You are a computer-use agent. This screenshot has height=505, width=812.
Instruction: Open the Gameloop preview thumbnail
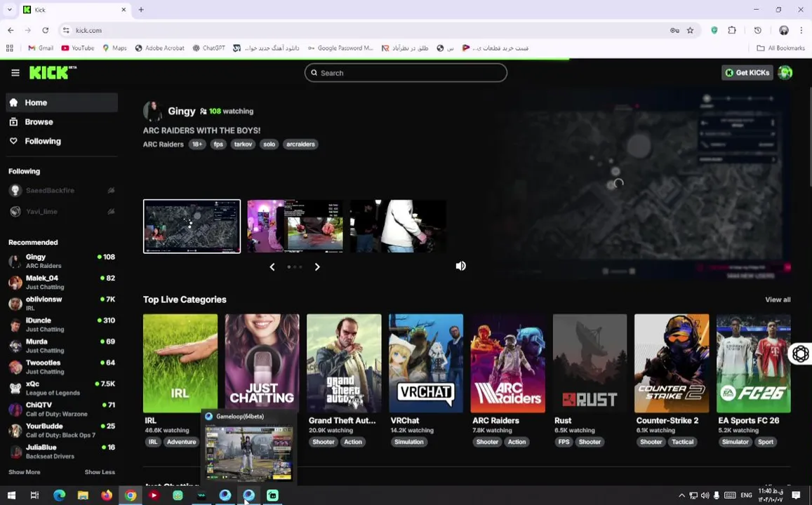[x=248, y=452]
